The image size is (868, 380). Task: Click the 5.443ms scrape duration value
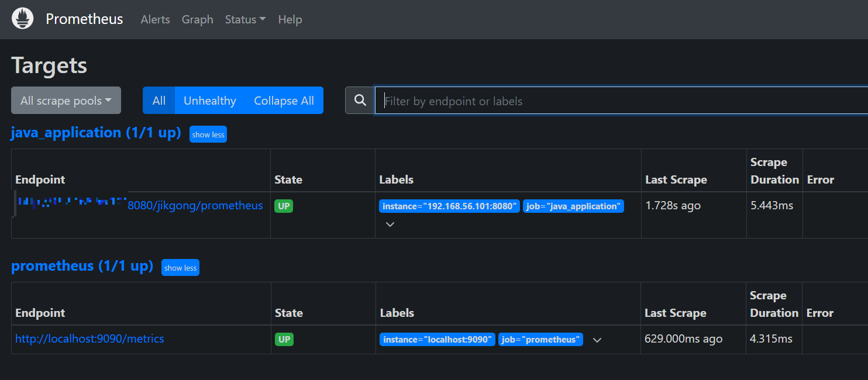[x=772, y=206]
